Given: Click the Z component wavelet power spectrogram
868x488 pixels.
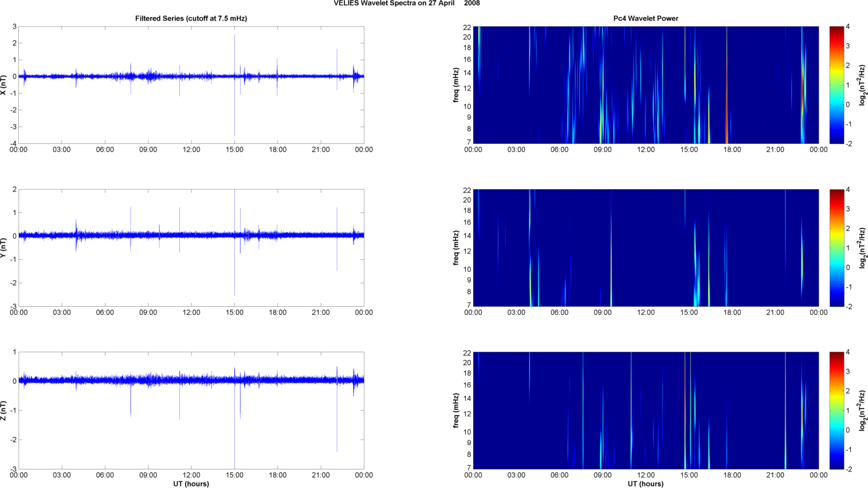Looking at the screenshot, I should (646, 411).
